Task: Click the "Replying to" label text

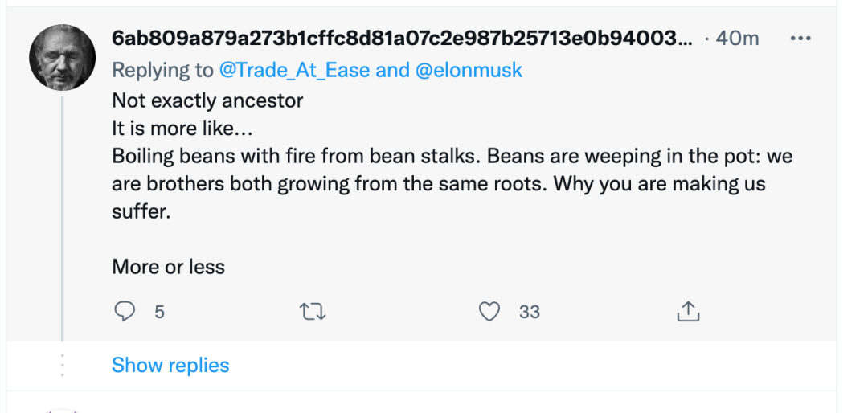Action: (162, 70)
